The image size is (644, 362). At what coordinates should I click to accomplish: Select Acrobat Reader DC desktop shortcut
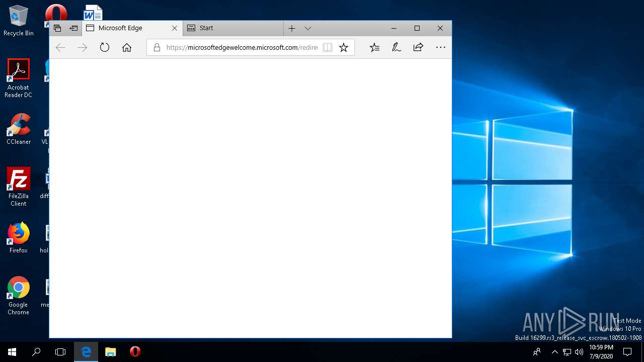click(18, 78)
